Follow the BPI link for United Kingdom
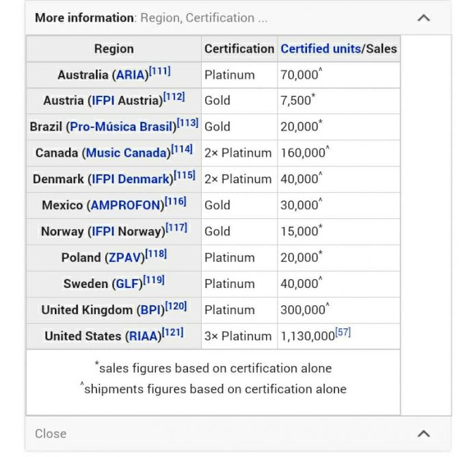Viewport: 476px width, 457px height. tap(149, 310)
